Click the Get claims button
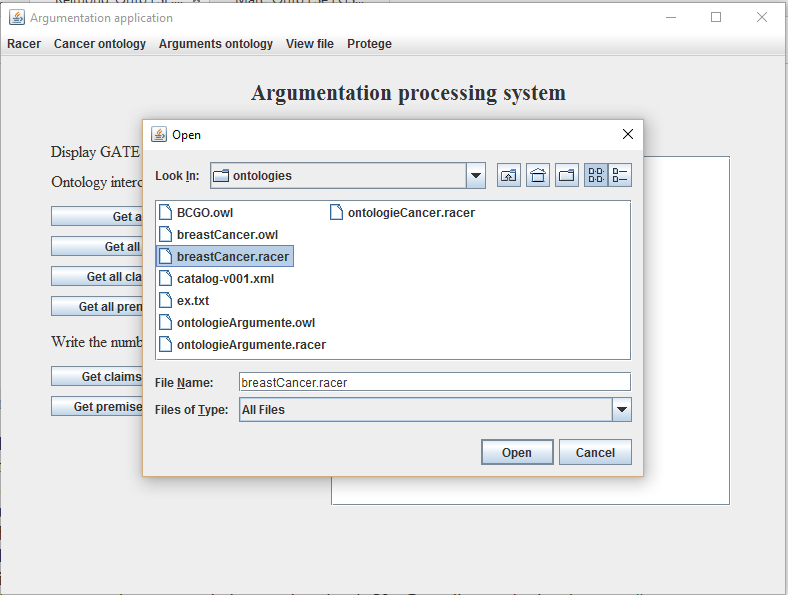 pos(97,376)
